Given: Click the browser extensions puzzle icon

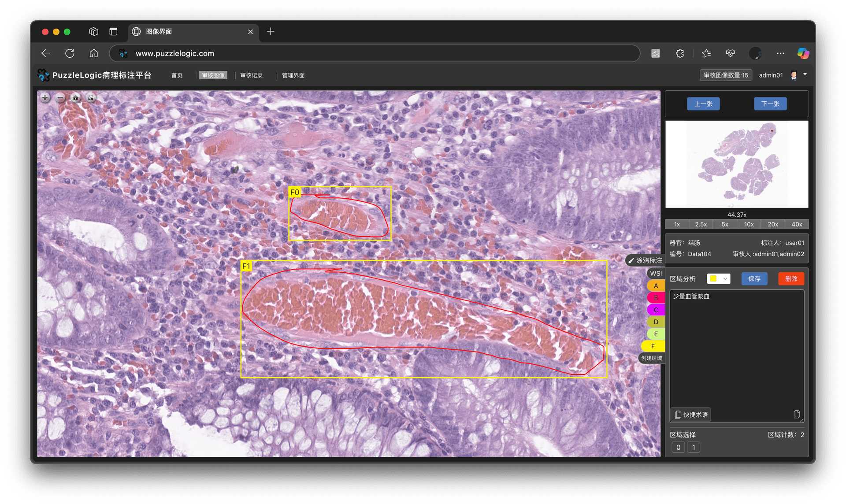Looking at the screenshot, I should (680, 53).
